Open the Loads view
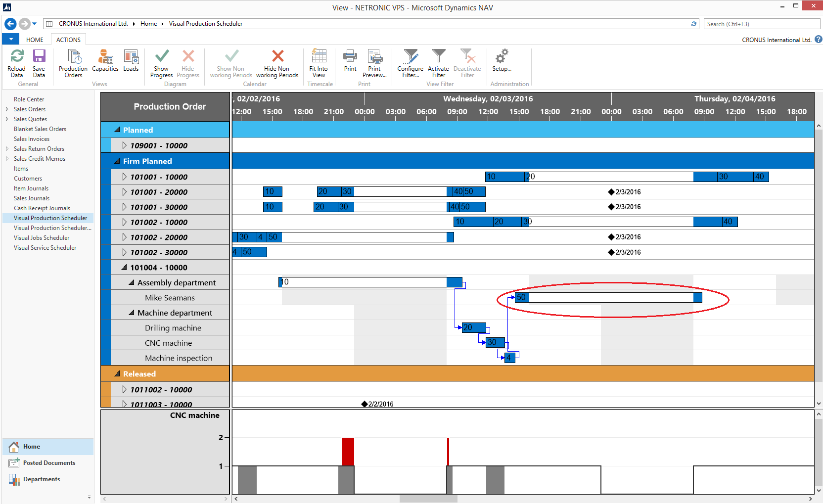Image resolution: width=823 pixels, height=504 pixels. click(131, 60)
